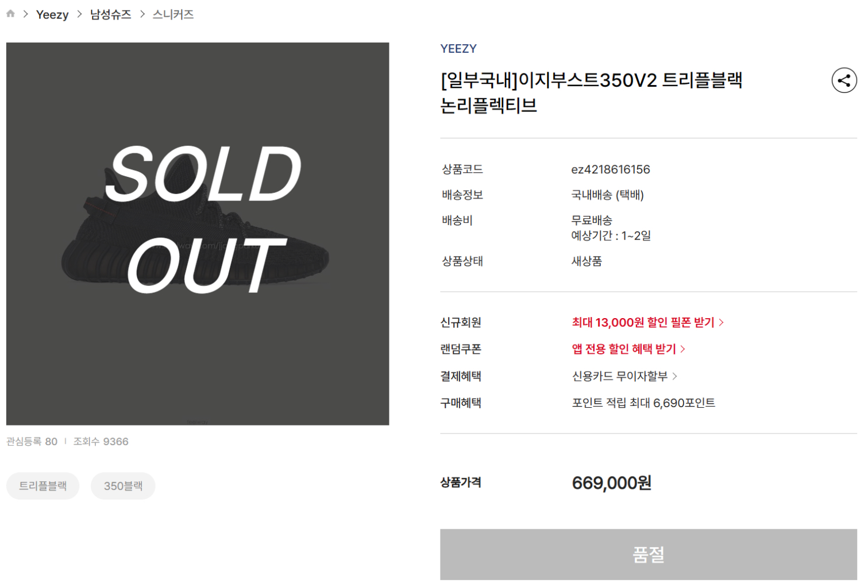Open the YEEZY brand page
Viewport: 868px width, 588px height.
click(458, 48)
